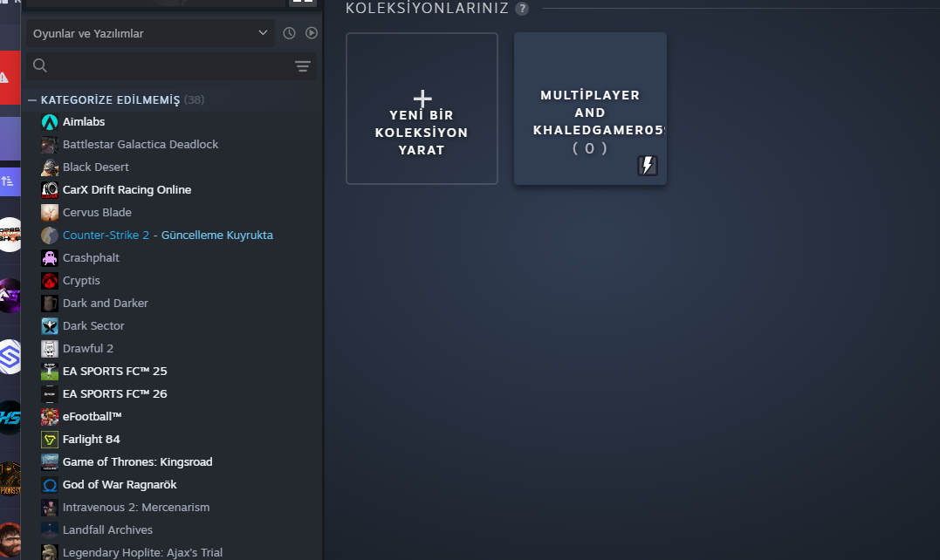
Task: Open the Oyunlar ve Yazılımlar dropdown
Action: point(150,33)
